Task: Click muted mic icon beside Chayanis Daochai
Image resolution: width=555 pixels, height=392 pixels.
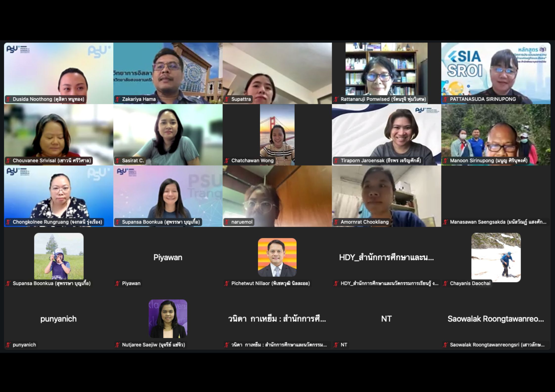Action: tap(445, 284)
